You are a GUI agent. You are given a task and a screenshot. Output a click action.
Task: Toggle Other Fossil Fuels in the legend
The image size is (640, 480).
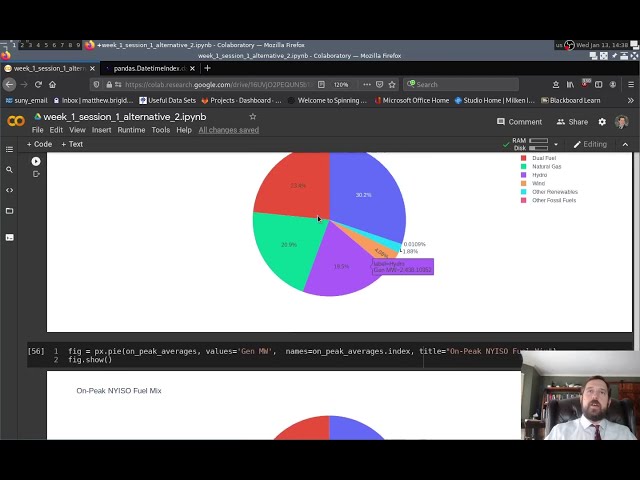549,200
